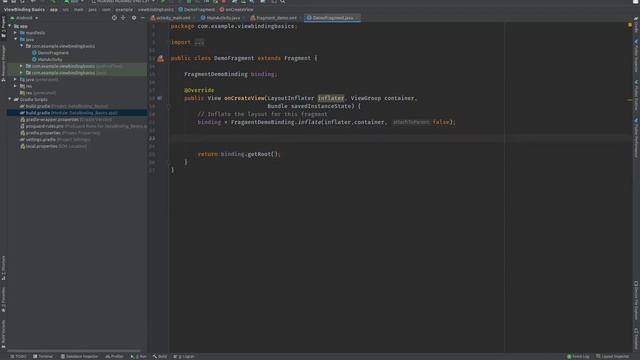640x360 pixels.
Task: Click the search magnifier icon in top toolbar
Action: 282,2
